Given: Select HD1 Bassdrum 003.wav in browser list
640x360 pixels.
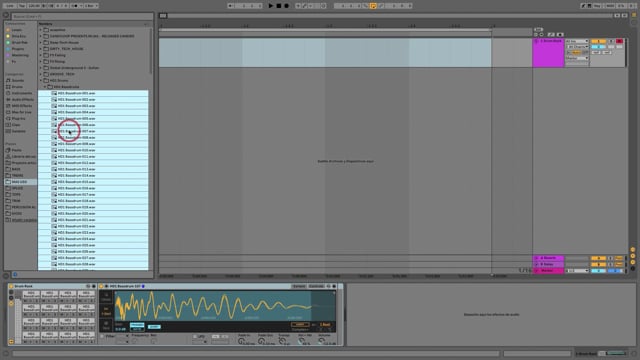Looking at the screenshot, I should coord(93,106).
